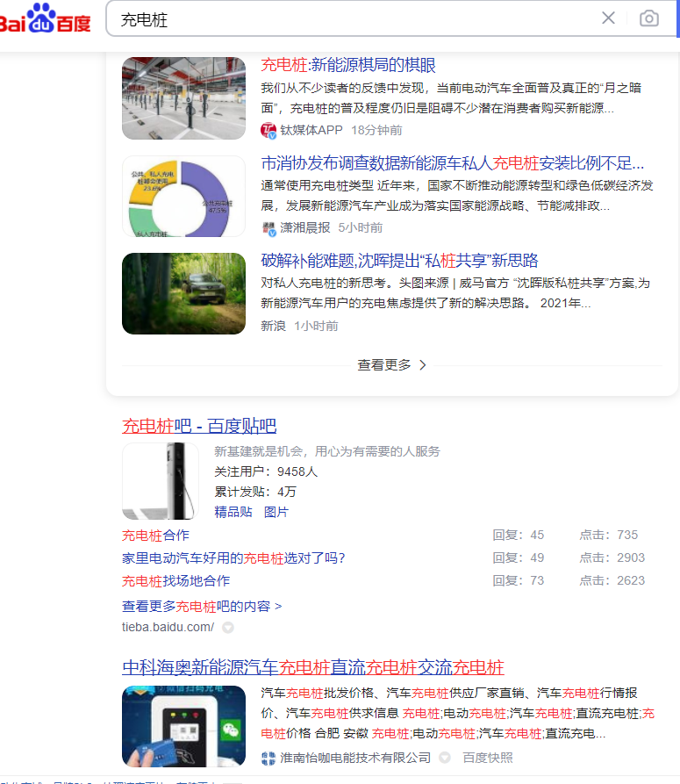Screen dimensions: 680x784
Task: Expand dropdown arrow beside tieba.baidu.com
Action: point(228,628)
